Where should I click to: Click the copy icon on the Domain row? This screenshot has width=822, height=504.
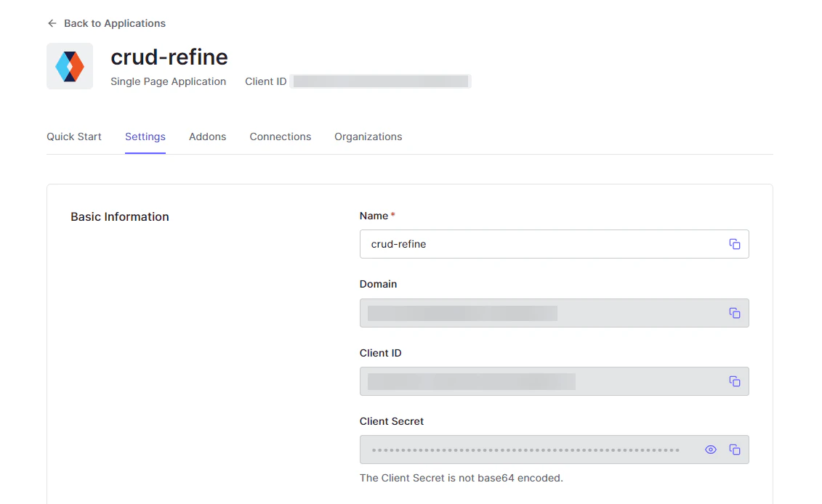[734, 312]
